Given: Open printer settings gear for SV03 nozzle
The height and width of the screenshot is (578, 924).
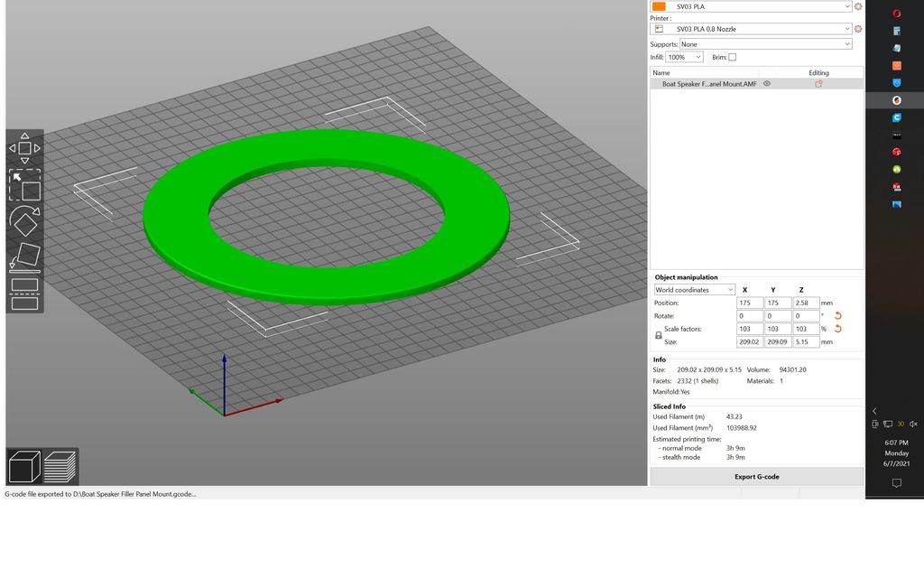Looking at the screenshot, I should [x=857, y=29].
